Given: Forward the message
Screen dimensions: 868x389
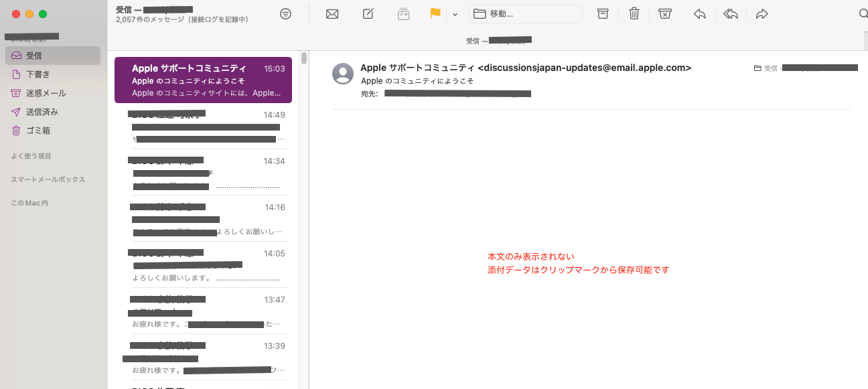Looking at the screenshot, I should (x=762, y=14).
